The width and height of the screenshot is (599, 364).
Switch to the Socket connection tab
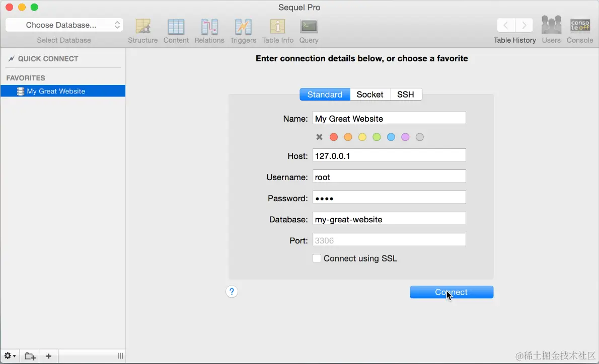[370, 94]
